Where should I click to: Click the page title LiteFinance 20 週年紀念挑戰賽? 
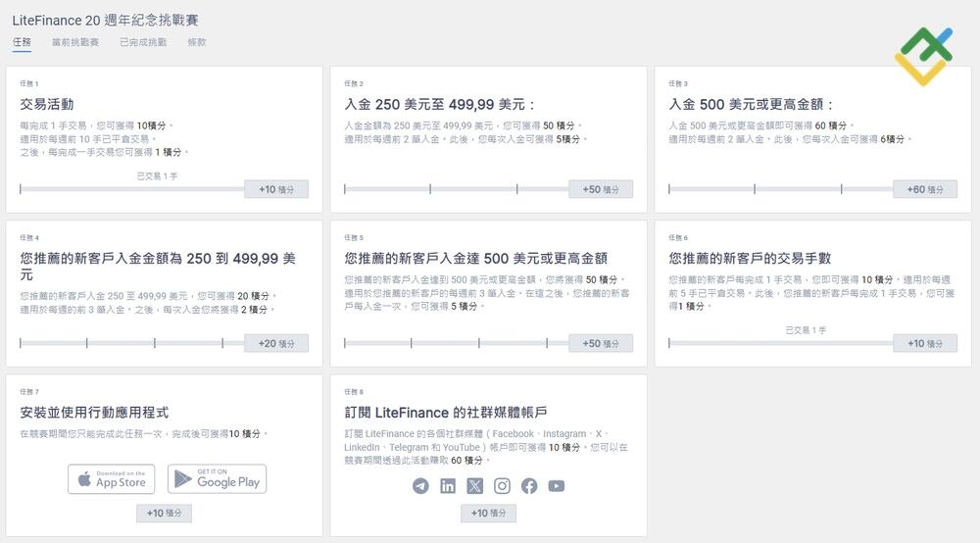[105, 20]
